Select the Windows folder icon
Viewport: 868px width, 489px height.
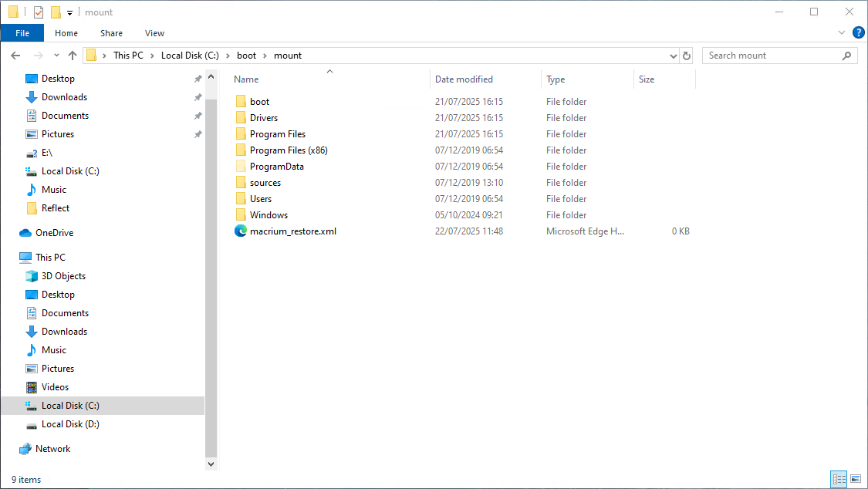[x=241, y=214]
